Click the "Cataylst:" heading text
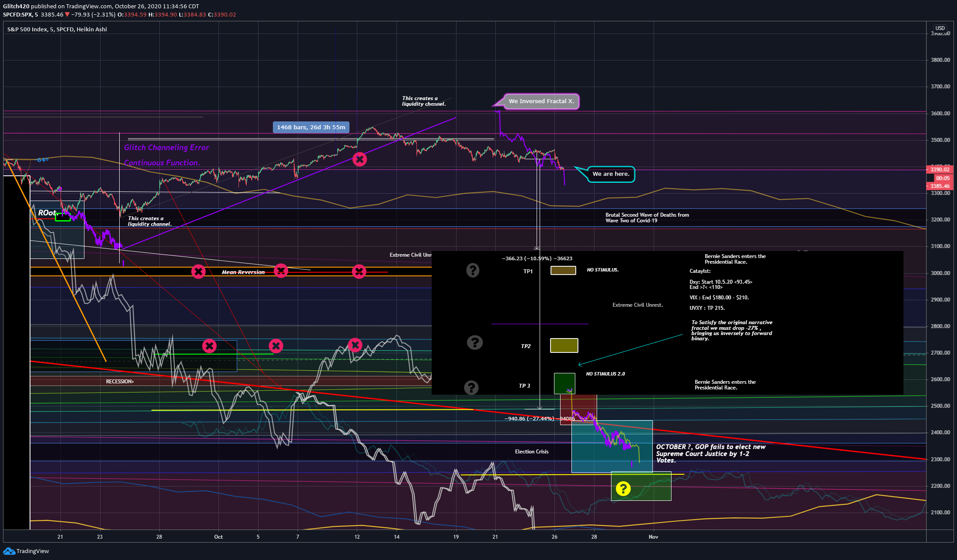The height and width of the screenshot is (560, 957). coord(700,271)
